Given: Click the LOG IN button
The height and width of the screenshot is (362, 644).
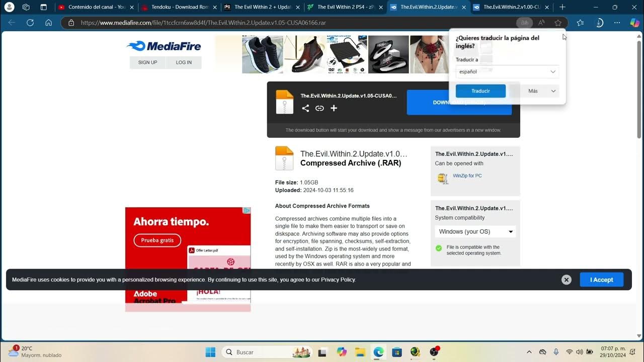Looking at the screenshot, I should point(184,62).
